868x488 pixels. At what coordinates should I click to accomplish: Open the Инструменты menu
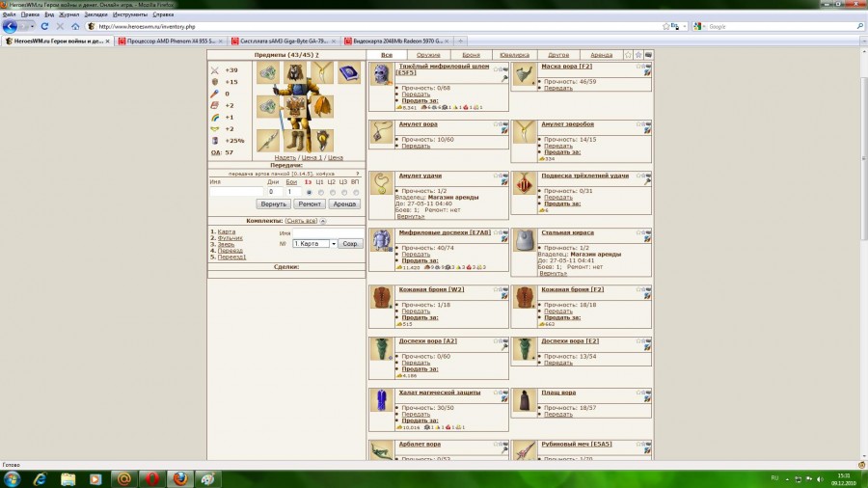tap(129, 14)
